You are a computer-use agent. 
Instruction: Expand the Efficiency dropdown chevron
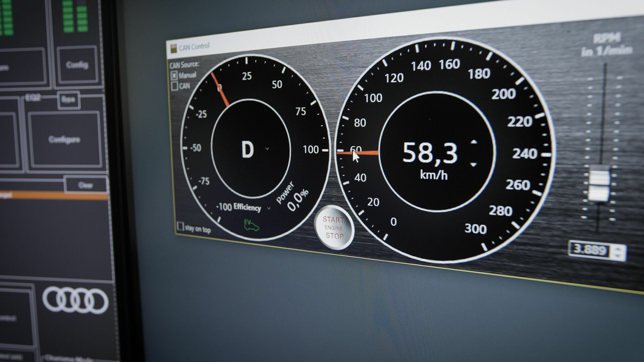(269, 208)
